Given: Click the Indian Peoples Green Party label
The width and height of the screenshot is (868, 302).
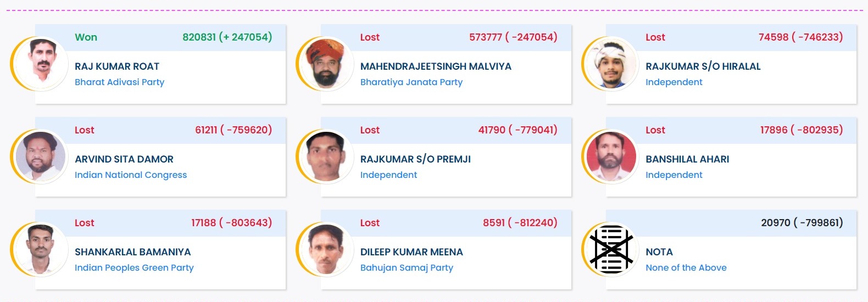Looking at the screenshot, I should (x=134, y=267).
